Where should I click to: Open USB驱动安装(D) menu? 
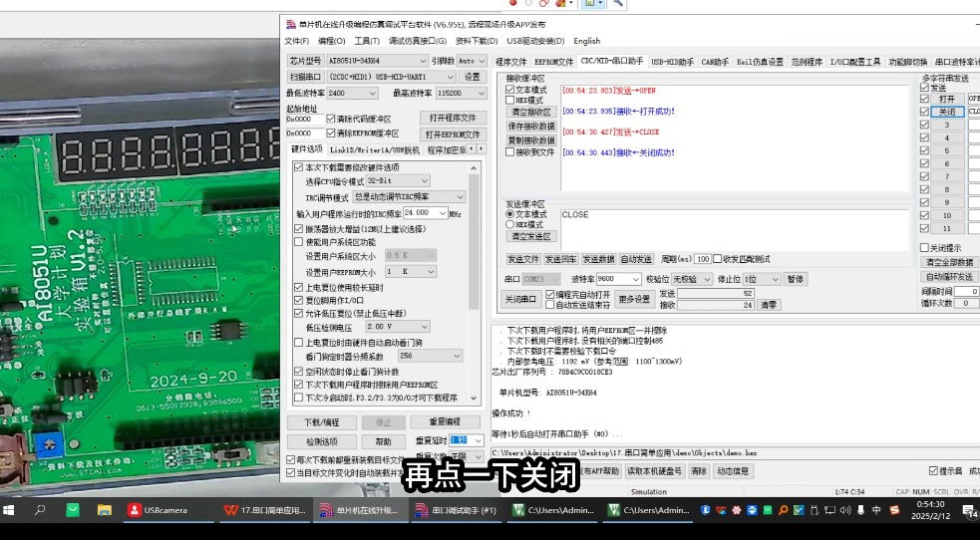pos(535,41)
